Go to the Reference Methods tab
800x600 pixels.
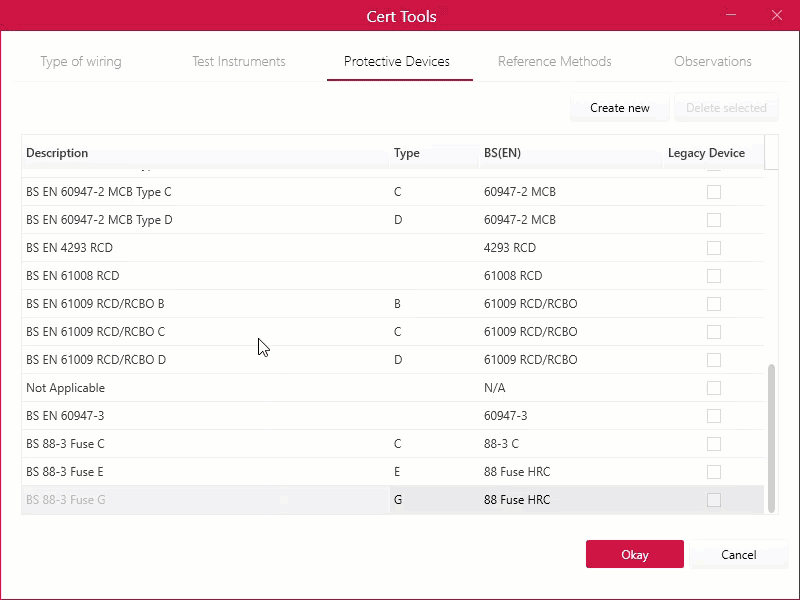[x=555, y=62]
